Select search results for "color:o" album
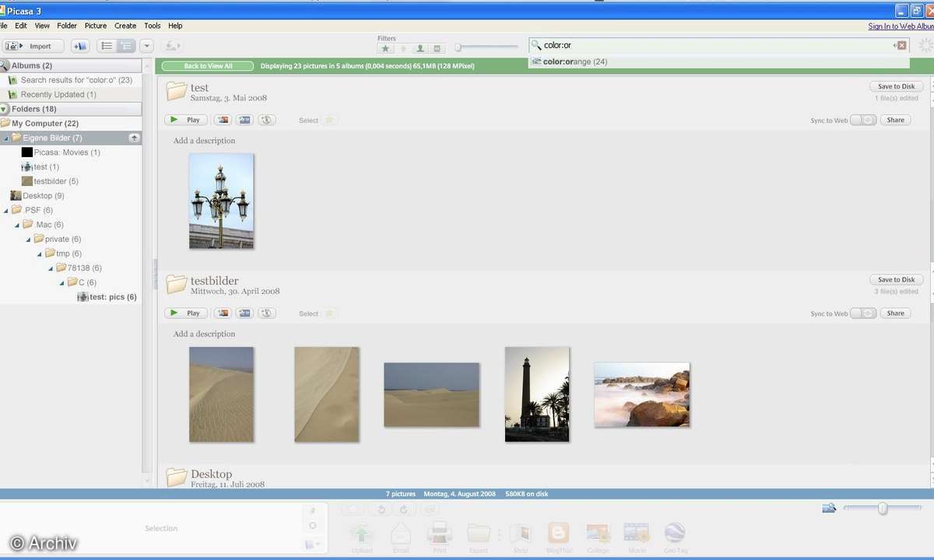This screenshot has width=934, height=560. coord(71,80)
